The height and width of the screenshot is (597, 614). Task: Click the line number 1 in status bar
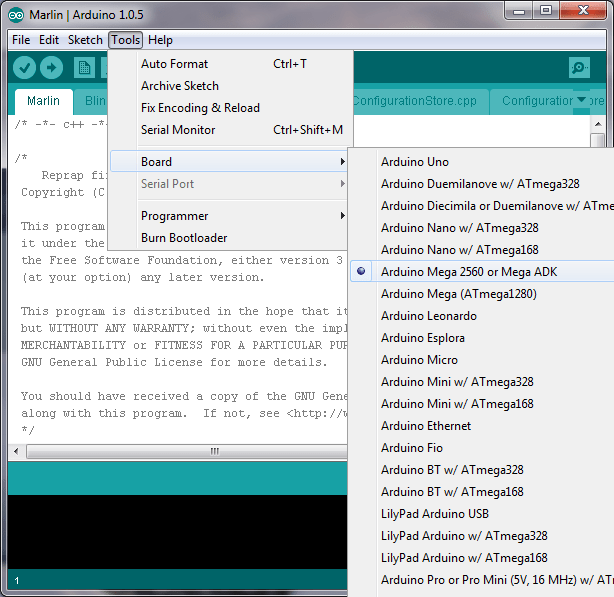coord(16,580)
